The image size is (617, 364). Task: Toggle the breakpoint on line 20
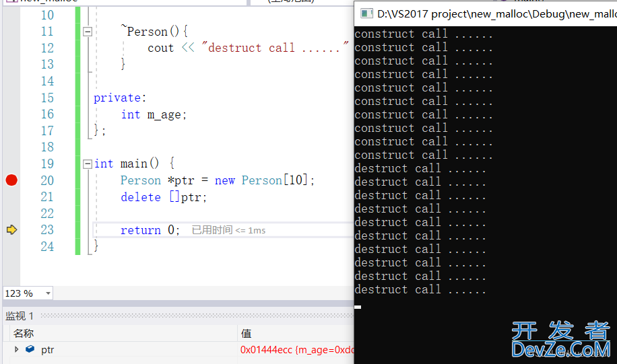pos(11,180)
